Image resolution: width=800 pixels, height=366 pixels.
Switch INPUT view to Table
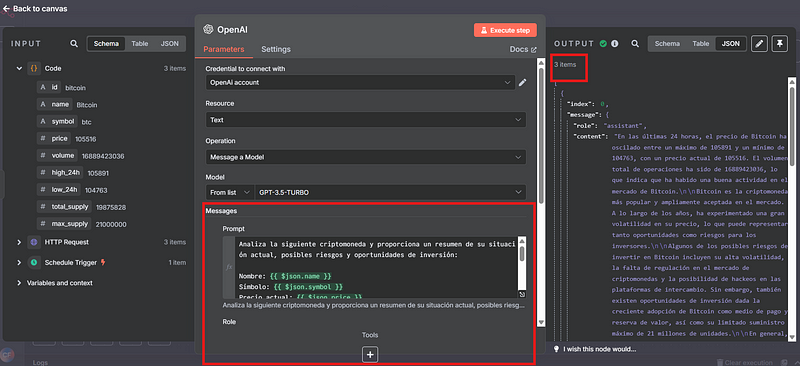click(140, 44)
